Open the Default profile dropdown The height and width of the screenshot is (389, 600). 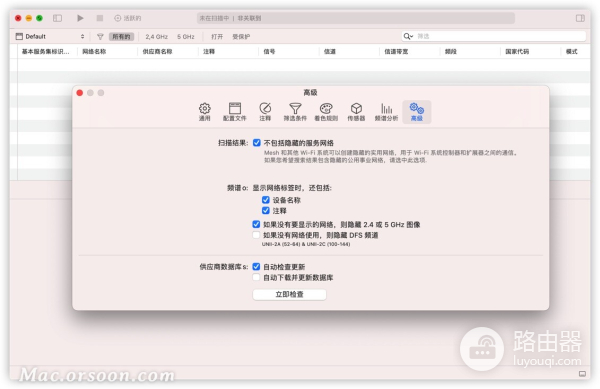coord(50,36)
